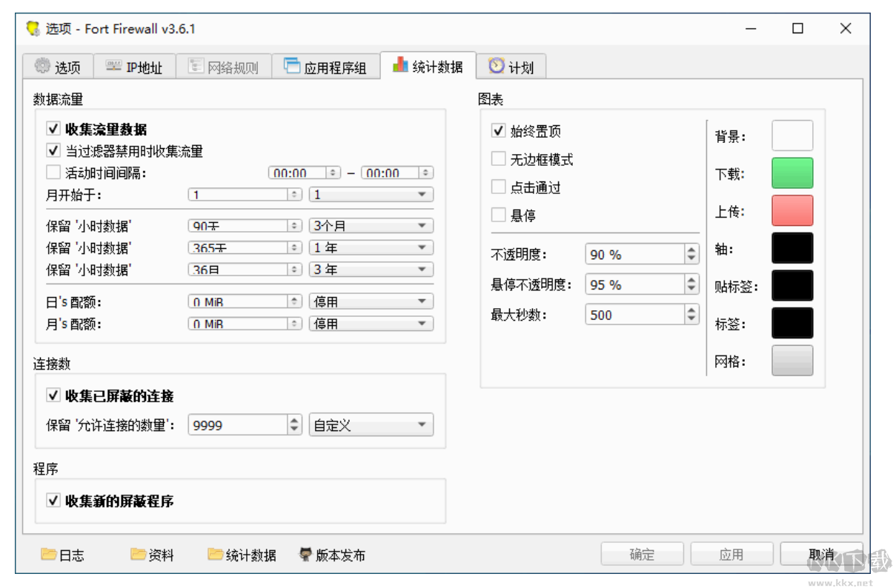Click the green 下载 color swatch
This screenshot has width=893, height=588.
click(791, 173)
